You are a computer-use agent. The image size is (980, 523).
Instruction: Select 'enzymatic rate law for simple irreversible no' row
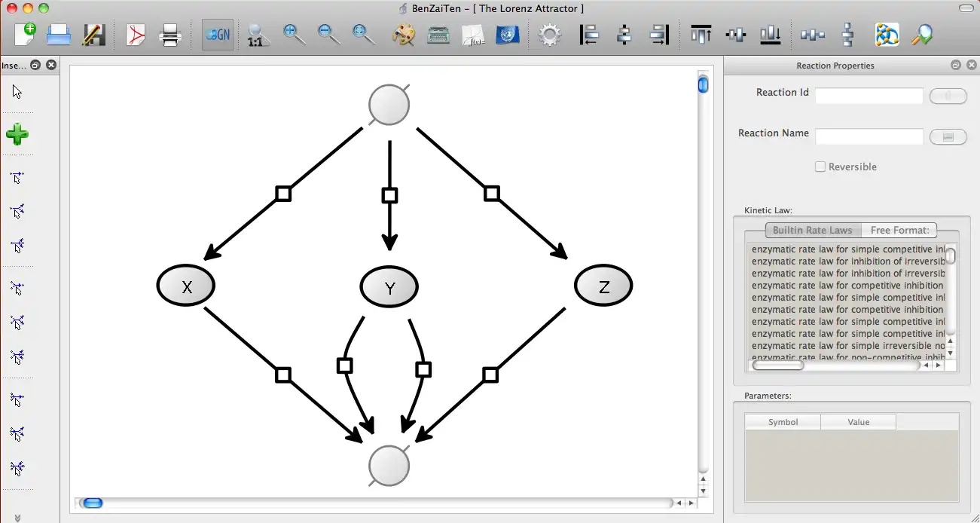coord(848,345)
